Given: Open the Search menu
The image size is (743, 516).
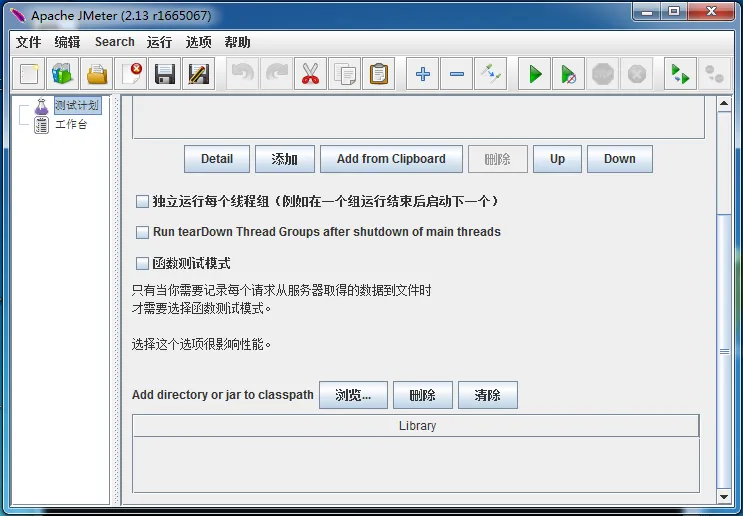Looking at the screenshot, I should coord(115,42).
